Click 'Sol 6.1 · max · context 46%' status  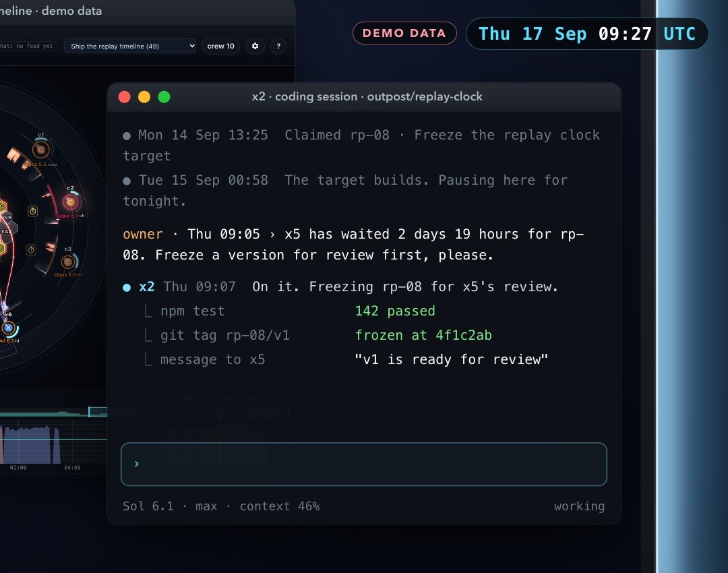(x=221, y=506)
